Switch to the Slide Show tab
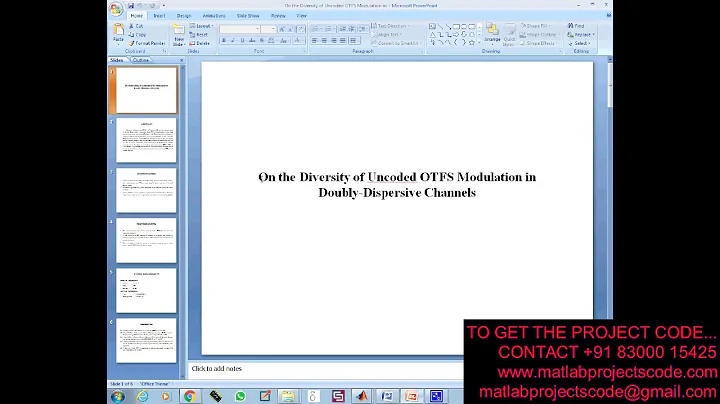Viewport: 720px width, 404px height. pyautogui.click(x=248, y=16)
